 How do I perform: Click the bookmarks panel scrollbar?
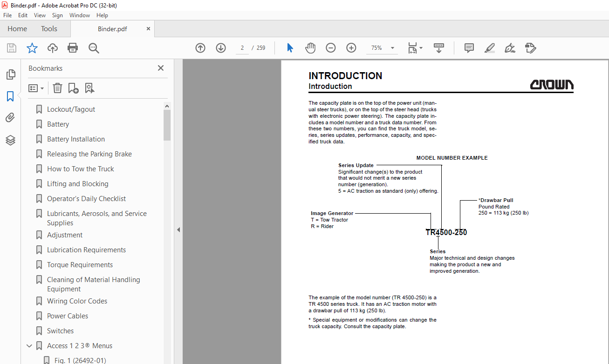(x=167, y=125)
